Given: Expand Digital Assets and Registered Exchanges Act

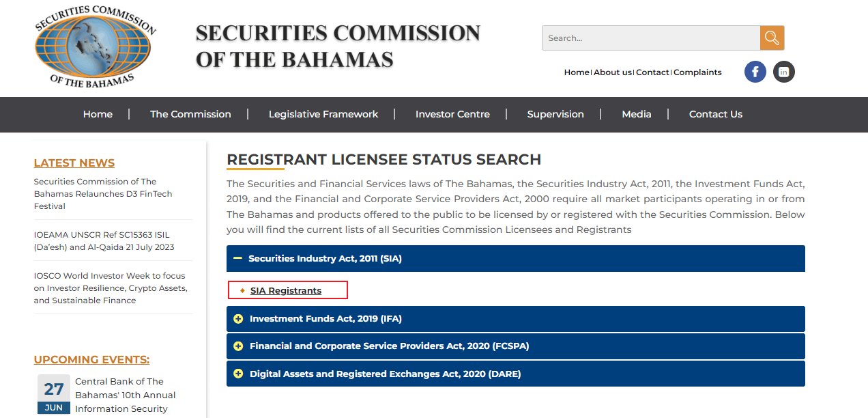Looking at the screenshot, I should pyautogui.click(x=385, y=374).
